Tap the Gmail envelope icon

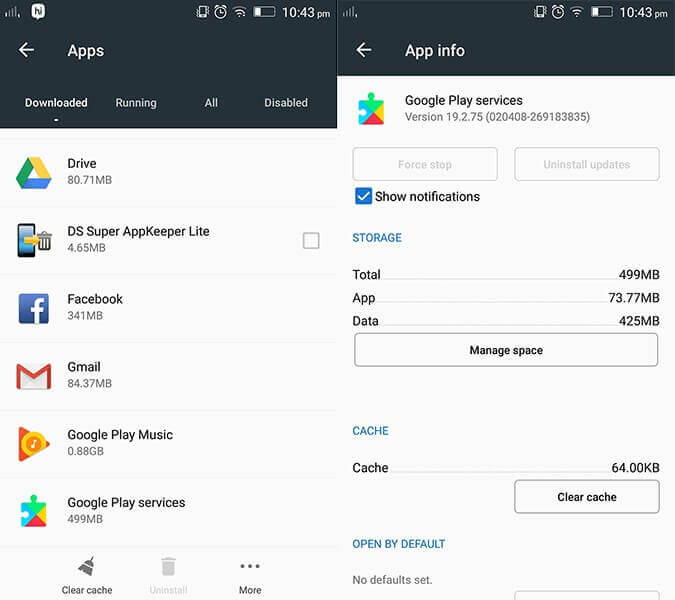point(34,376)
